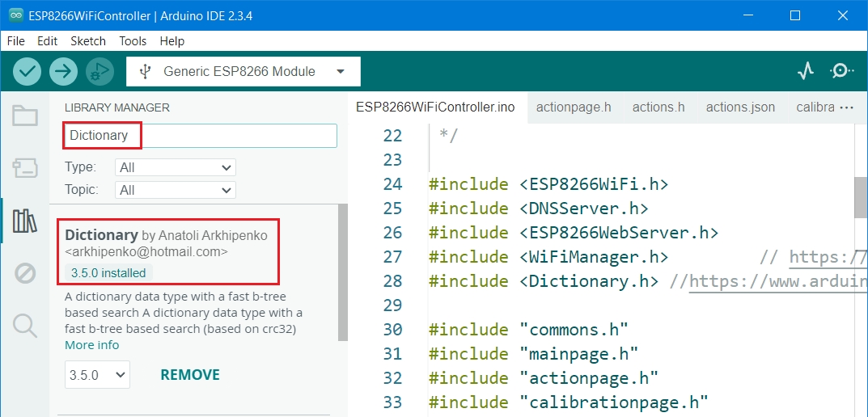The width and height of the screenshot is (868, 417).
Task: Open the Serial Plotter
Action: coord(805,71)
